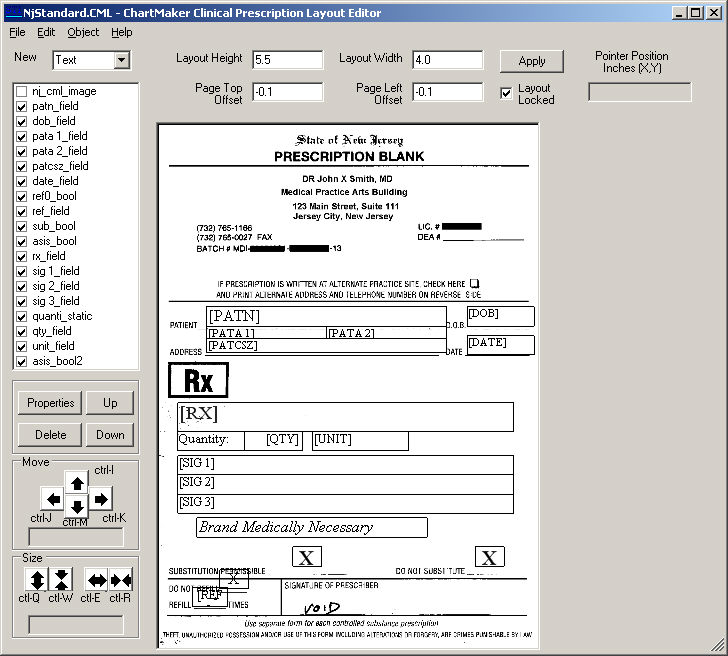Image resolution: width=728 pixels, height=656 pixels.
Task: Uncheck patn_field in the object list
Action: click(21, 106)
